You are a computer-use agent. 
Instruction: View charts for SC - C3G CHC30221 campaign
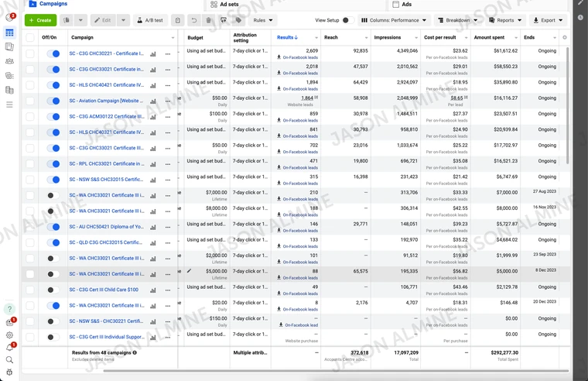click(x=153, y=54)
